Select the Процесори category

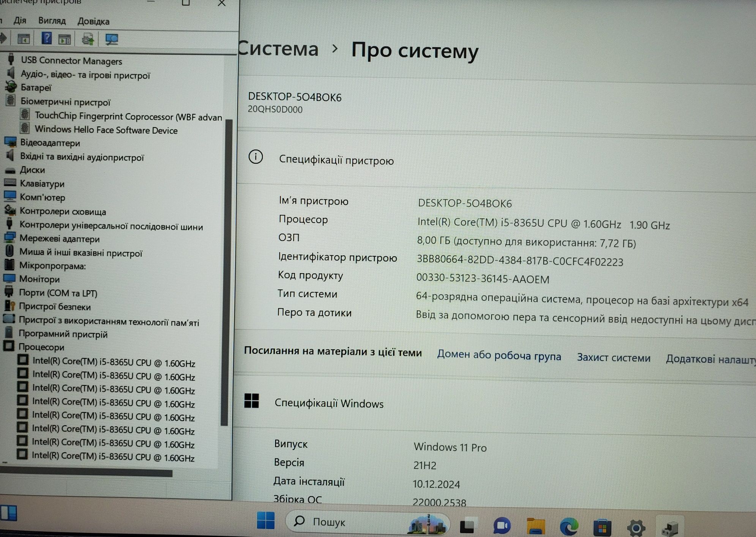(41, 347)
